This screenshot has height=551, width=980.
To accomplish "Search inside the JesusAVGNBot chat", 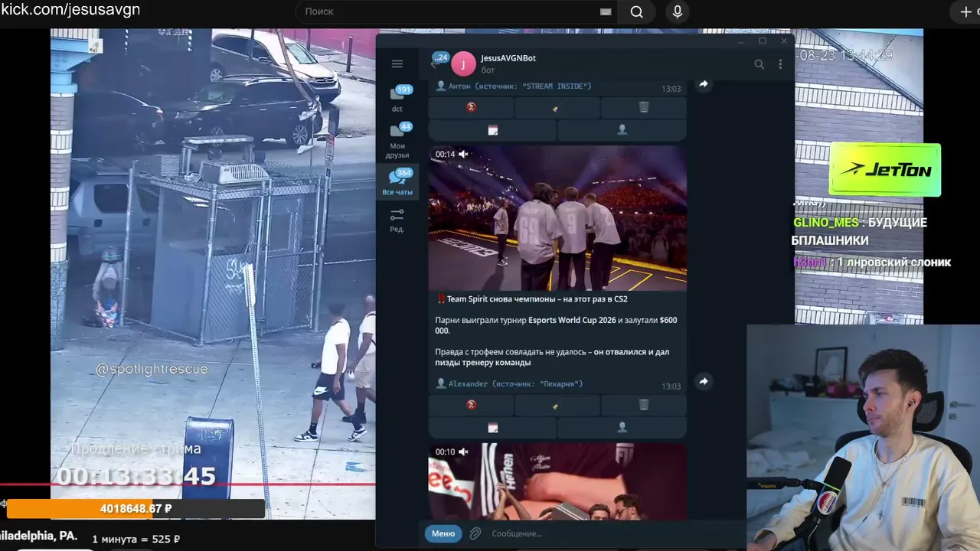I will point(759,64).
